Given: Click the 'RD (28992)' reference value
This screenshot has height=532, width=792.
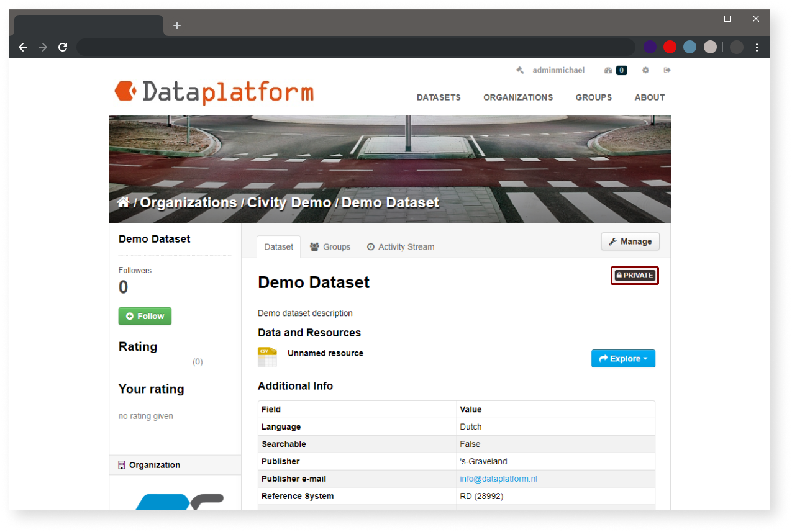Looking at the screenshot, I should pos(481,496).
